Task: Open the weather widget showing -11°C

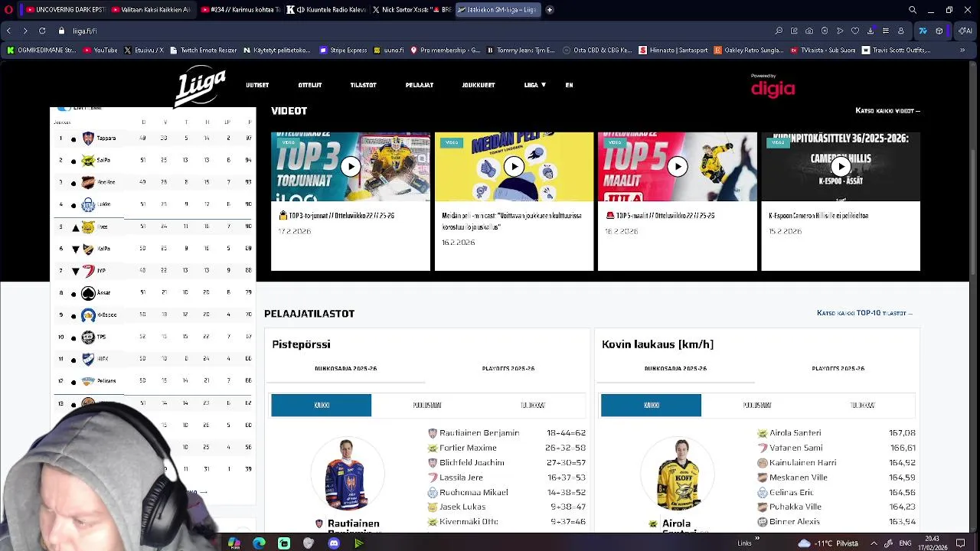Action: click(x=828, y=543)
